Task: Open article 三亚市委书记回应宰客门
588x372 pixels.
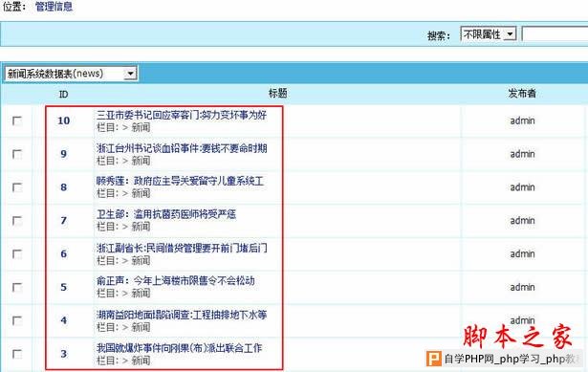Action: (182, 115)
